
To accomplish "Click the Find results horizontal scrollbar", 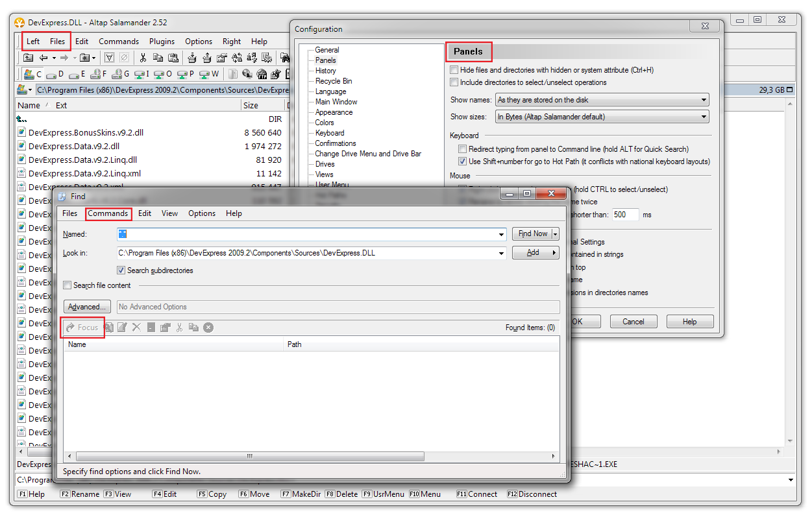I will 311,456.
